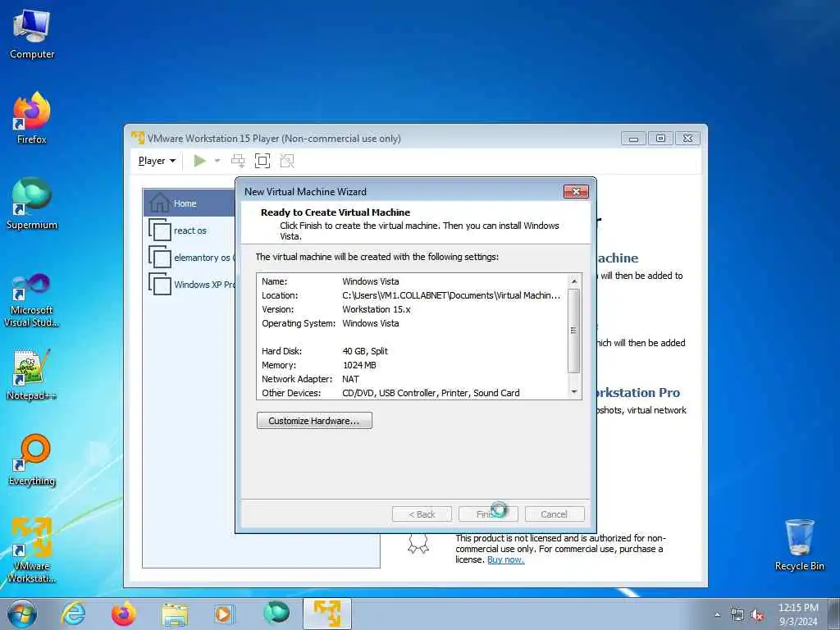This screenshot has width=840, height=630.
Task: Click the Memory 1024 MB value
Action: point(359,365)
